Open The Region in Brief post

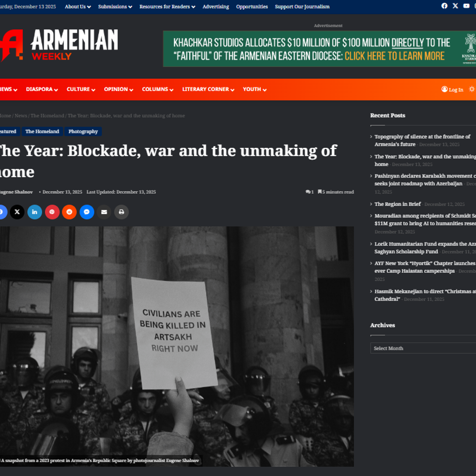point(397,204)
